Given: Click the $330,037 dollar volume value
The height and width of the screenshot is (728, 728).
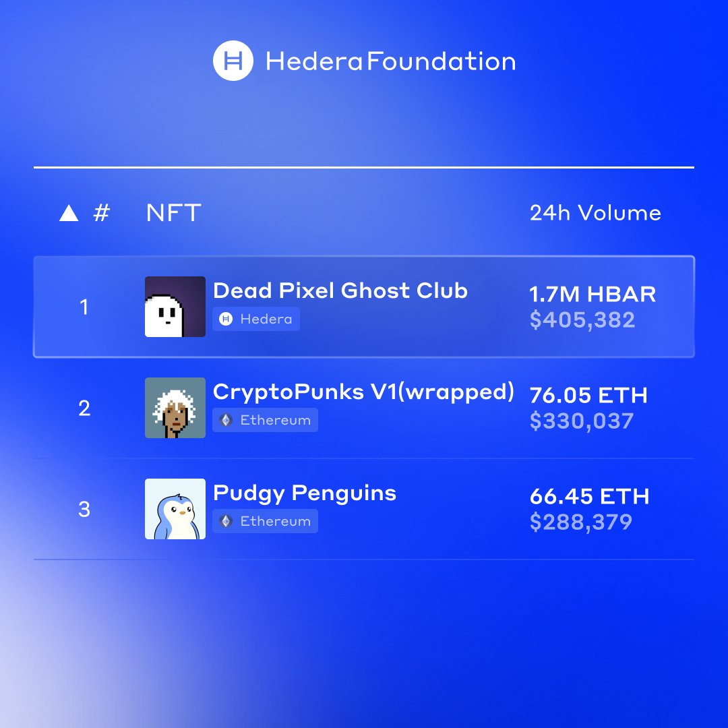Looking at the screenshot, I should [x=582, y=421].
